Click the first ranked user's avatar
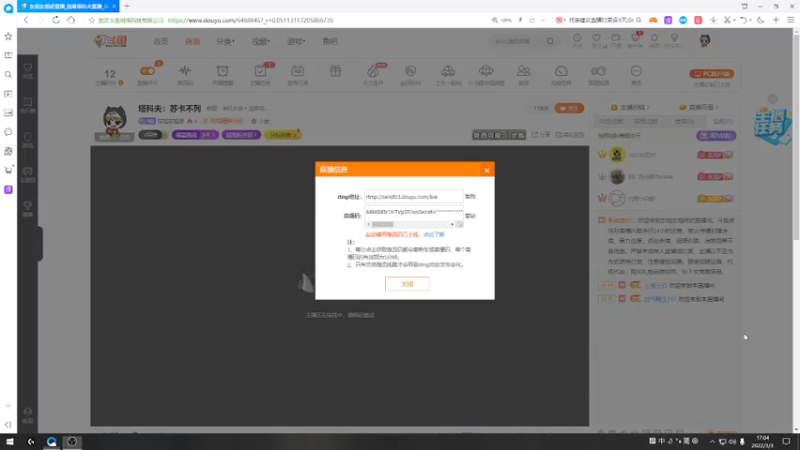This screenshot has width=800, height=450. (617, 155)
